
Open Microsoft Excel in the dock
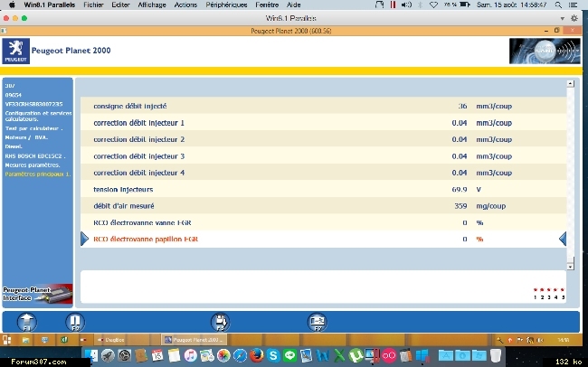point(339,355)
